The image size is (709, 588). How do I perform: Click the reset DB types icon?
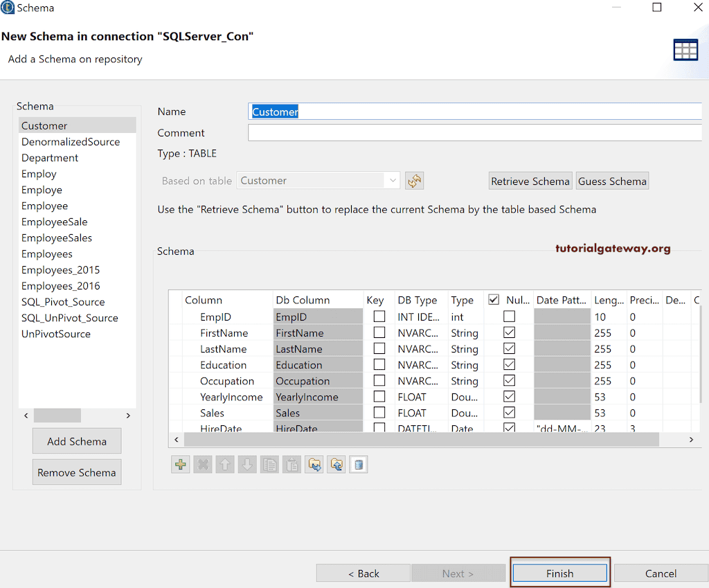pyautogui.click(x=358, y=464)
